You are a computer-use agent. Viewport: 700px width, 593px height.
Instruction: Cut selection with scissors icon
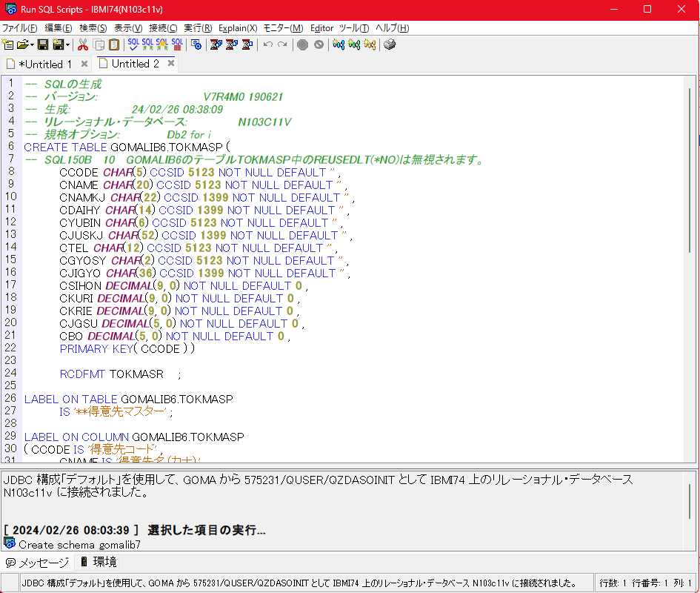click(x=82, y=44)
